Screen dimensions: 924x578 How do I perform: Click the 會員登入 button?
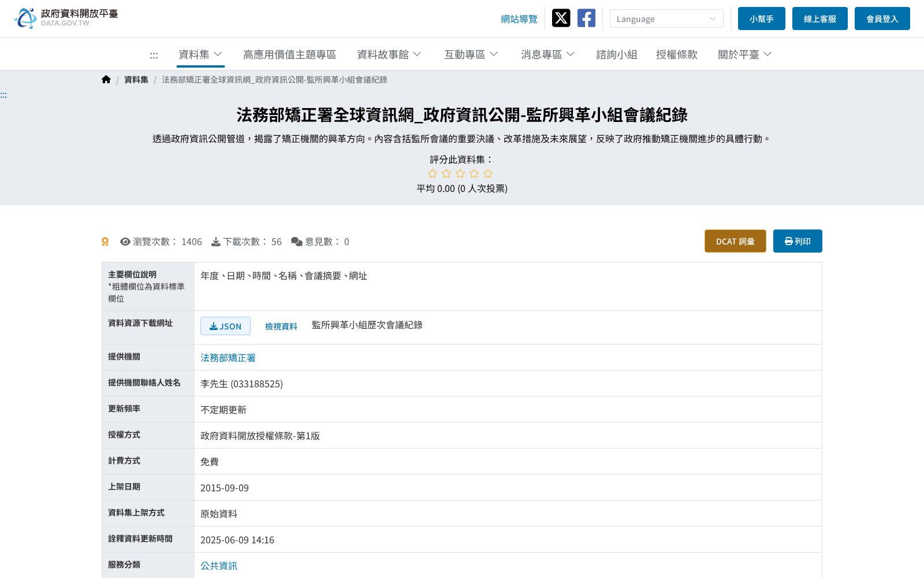pyautogui.click(x=882, y=18)
